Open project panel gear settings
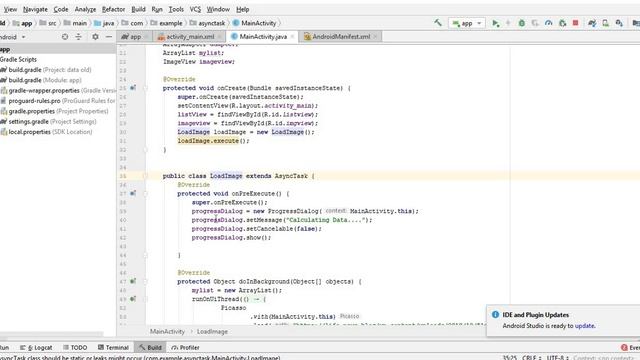Screen dimensions: 640x360 [x=95, y=37]
